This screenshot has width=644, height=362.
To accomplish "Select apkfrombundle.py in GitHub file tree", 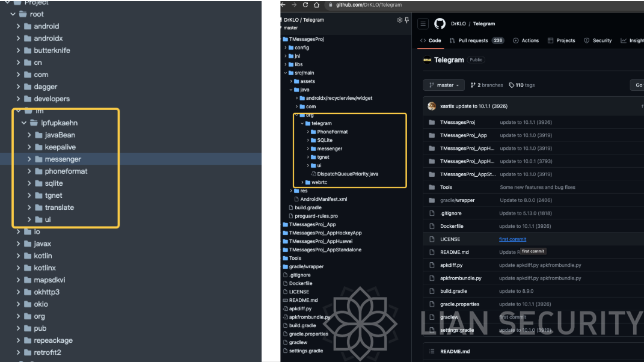I will tap(310, 317).
